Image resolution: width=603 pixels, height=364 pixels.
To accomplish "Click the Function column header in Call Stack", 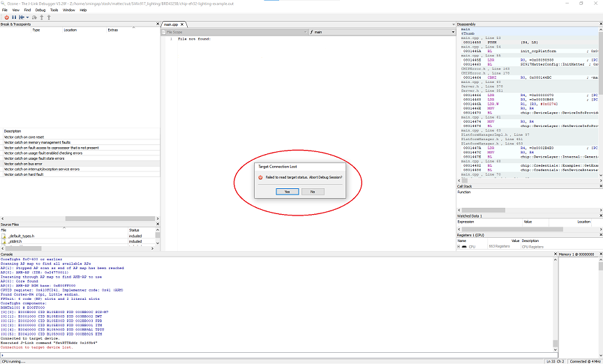I will pos(464,192).
